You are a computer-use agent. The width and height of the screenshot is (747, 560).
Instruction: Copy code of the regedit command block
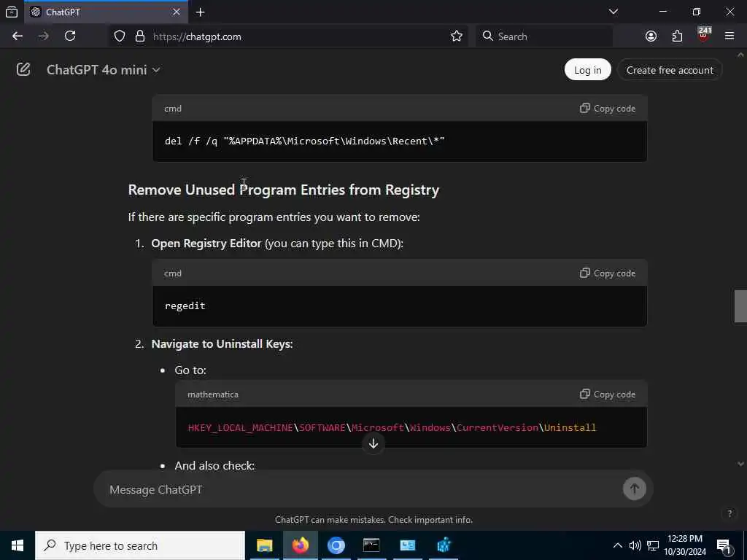click(608, 273)
